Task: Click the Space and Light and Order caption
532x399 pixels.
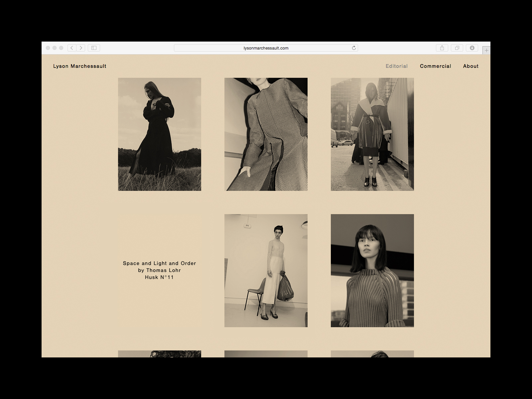Action: pos(160,270)
